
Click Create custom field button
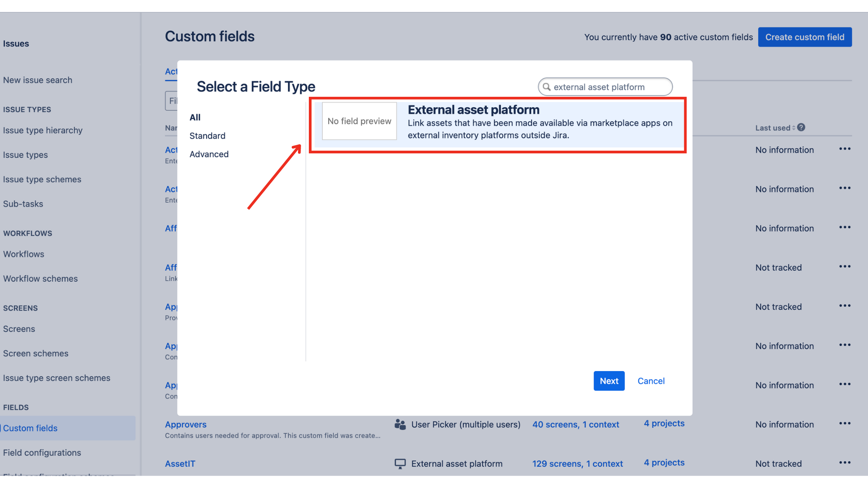pyautogui.click(x=804, y=37)
